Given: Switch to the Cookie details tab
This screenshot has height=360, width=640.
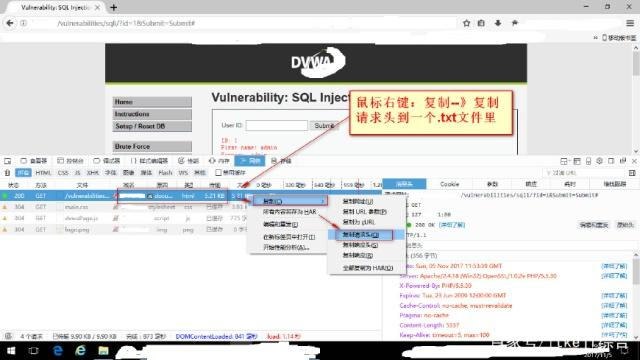Looking at the screenshot, I should 449,184.
